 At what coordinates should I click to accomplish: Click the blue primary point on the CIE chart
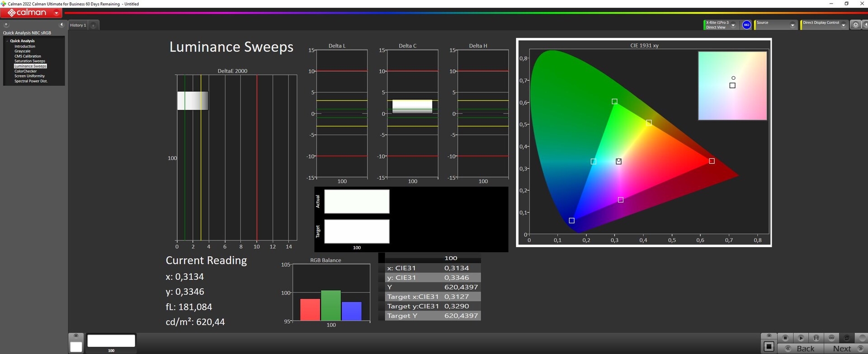[x=571, y=220]
